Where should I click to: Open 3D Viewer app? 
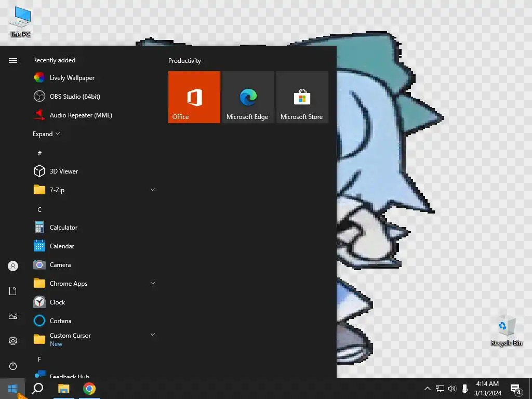pyautogui.click(x=95, y=171)
